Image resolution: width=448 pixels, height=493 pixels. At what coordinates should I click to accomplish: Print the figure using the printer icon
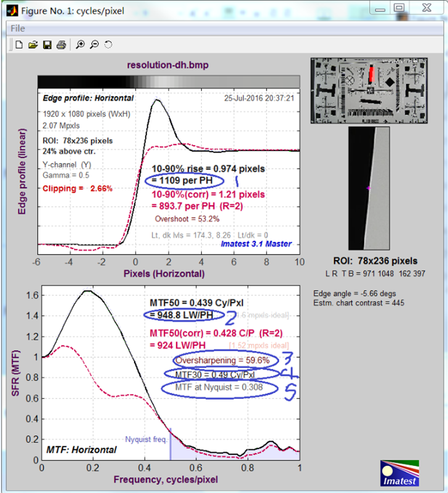point(61,45)
